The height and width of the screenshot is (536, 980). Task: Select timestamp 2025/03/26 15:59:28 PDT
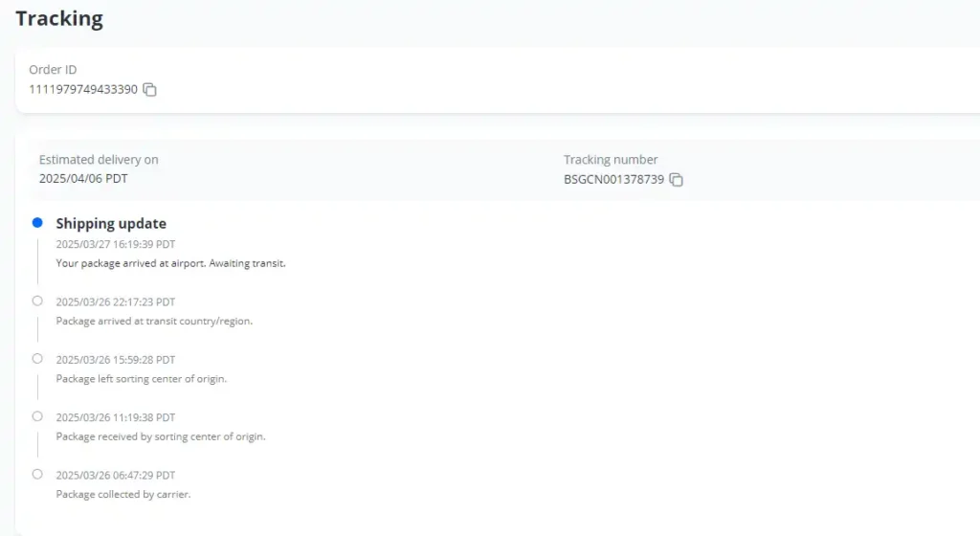tap(116, 360)
